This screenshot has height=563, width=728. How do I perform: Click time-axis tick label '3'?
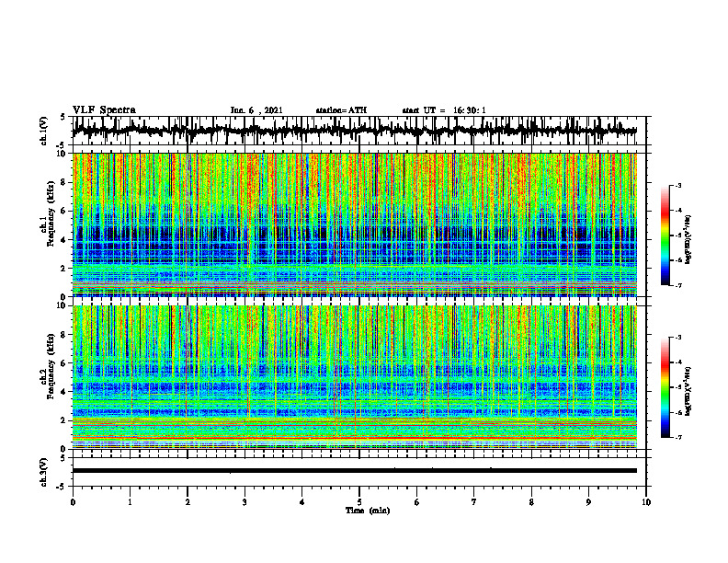pyautogui.click(x=245, y=502)
